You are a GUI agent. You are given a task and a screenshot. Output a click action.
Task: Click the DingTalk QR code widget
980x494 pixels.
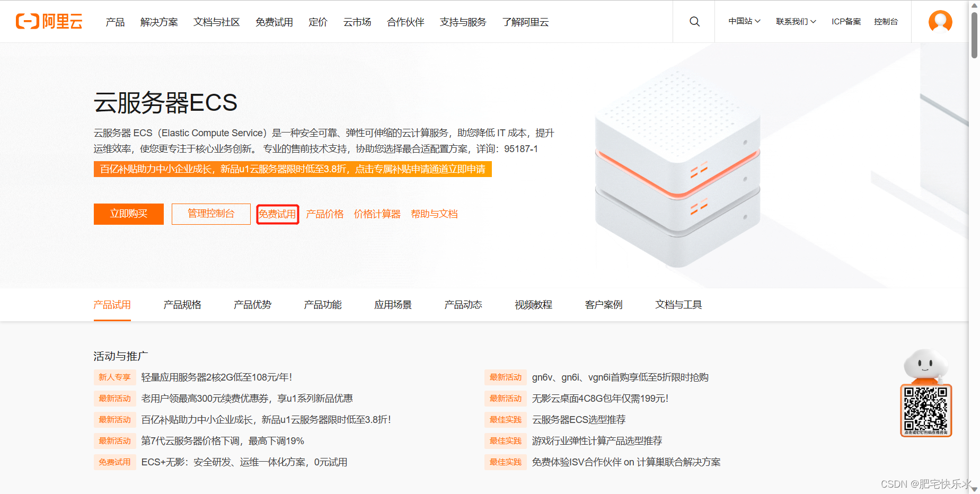click(926, 411)
